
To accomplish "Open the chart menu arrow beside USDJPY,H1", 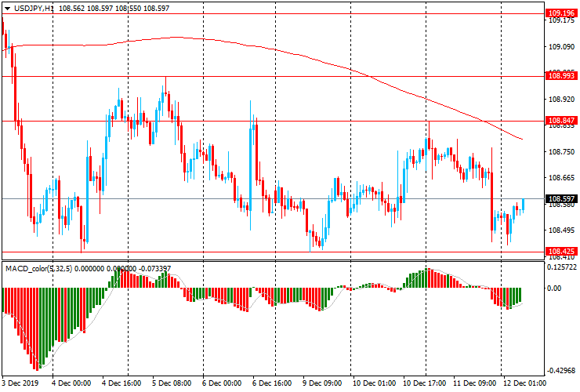I will click(x=6, y=7).
